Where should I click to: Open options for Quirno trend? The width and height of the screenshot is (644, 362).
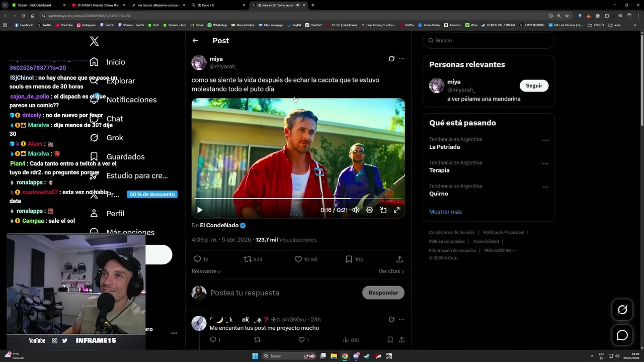click(545, 187)
